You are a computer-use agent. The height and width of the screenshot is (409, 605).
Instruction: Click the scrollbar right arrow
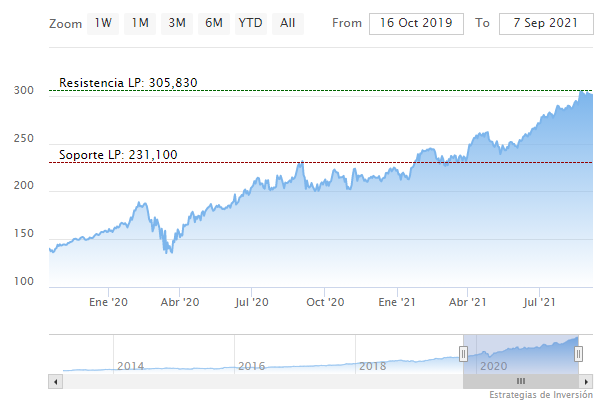tap(586, 381)
